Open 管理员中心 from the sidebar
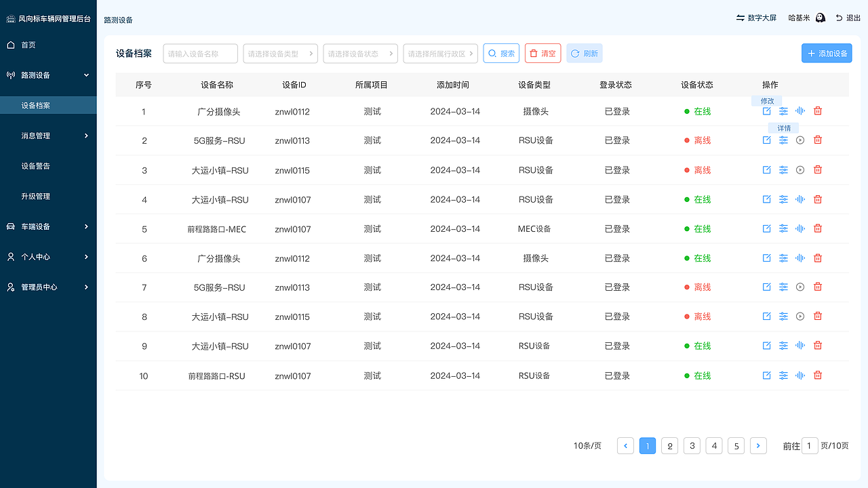The height and width of the screenshot is (488, 868). point(48,287)
